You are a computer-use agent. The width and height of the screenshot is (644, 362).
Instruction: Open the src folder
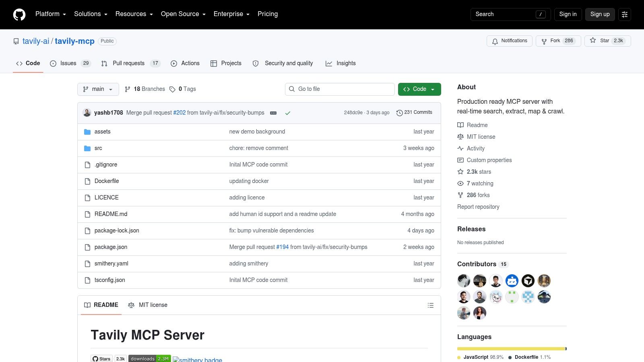click(98, 148)
